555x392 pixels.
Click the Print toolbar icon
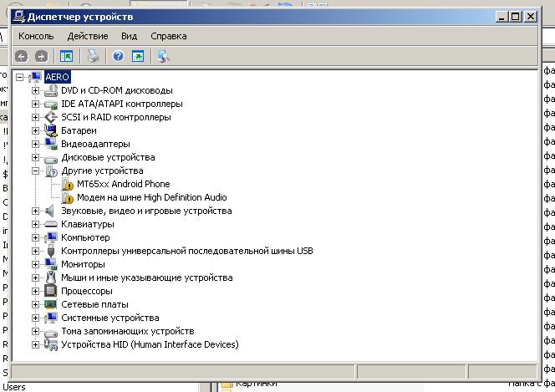point(94,56)
